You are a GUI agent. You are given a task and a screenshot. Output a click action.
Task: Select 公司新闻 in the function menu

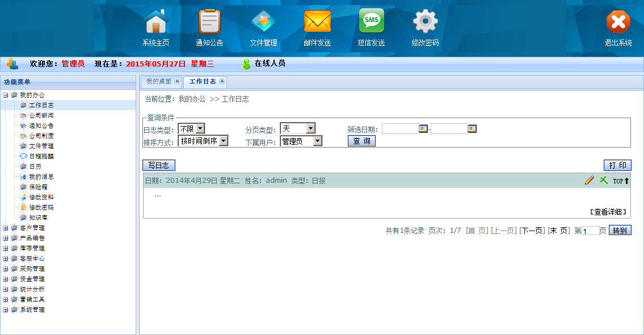coord(41,115)
